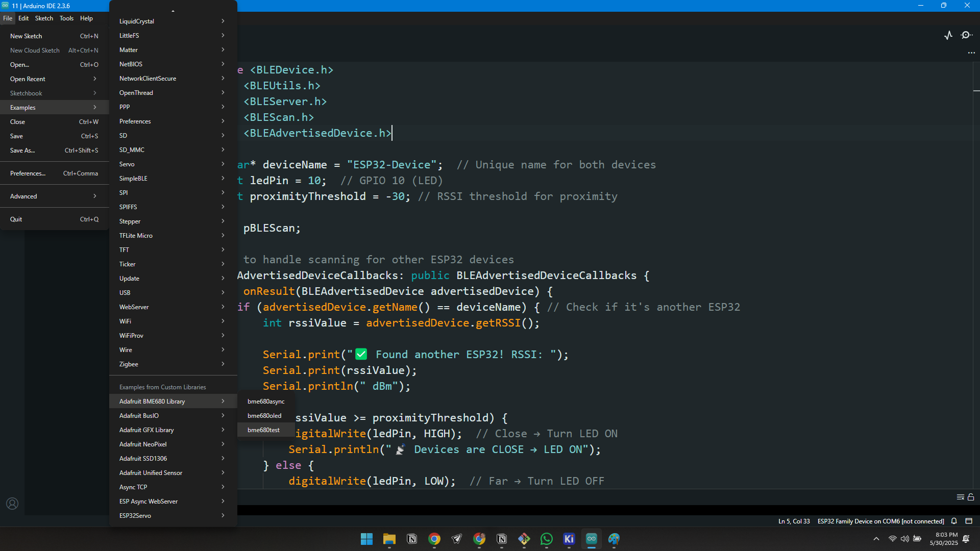This screenshot has width=980, height=551.
Task: Click the editor more options ellipsis
Action: pos(971,53)
